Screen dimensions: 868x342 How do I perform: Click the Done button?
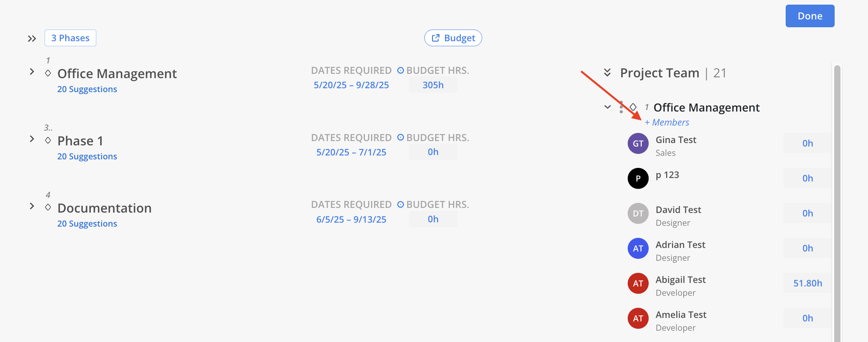point(810,16)
